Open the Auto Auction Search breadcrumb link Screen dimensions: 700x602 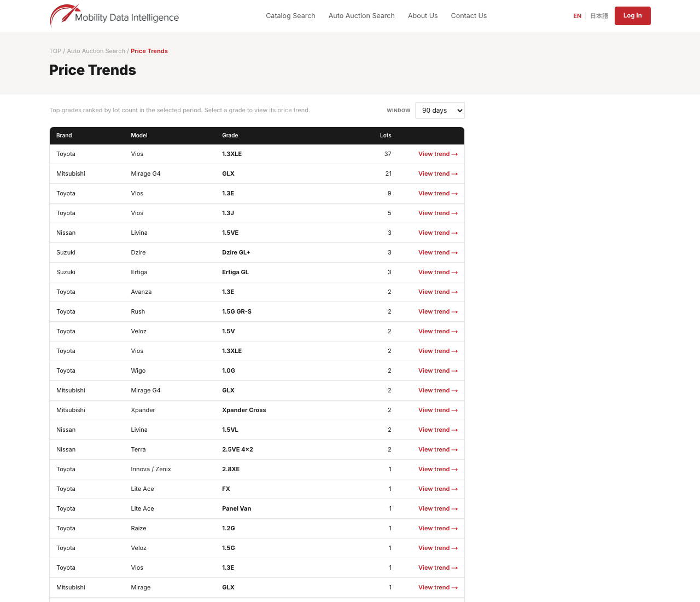(x=96, y=51)
